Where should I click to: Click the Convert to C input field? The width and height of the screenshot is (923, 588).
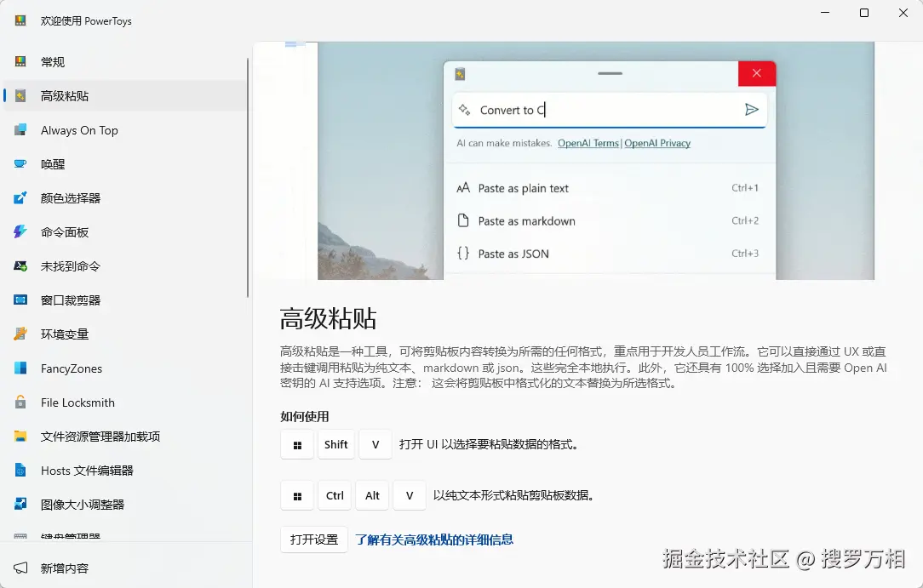click(610, 110)
